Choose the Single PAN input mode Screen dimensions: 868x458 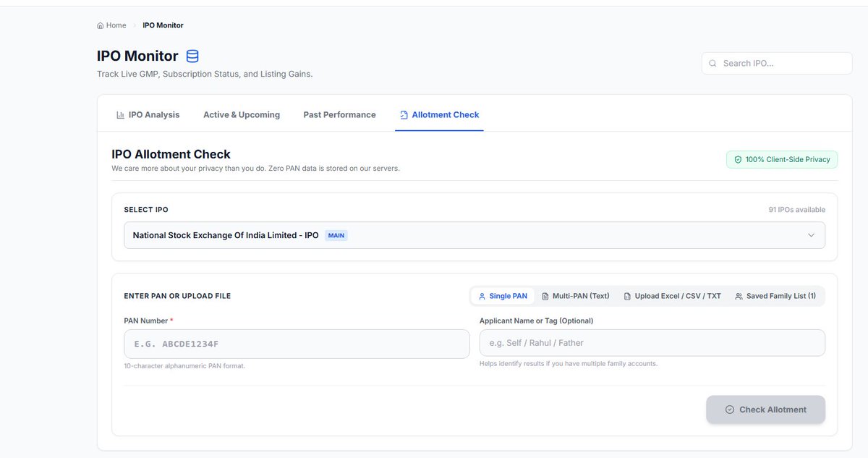[503, 296]
